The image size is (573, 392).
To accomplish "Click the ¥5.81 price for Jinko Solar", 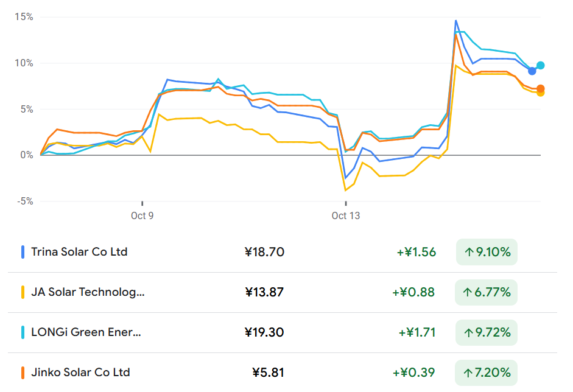I will (268, 373).
